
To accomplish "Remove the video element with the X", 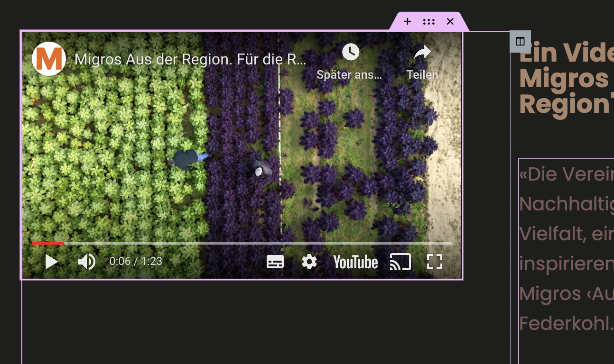I will click(x=450, y=21).
